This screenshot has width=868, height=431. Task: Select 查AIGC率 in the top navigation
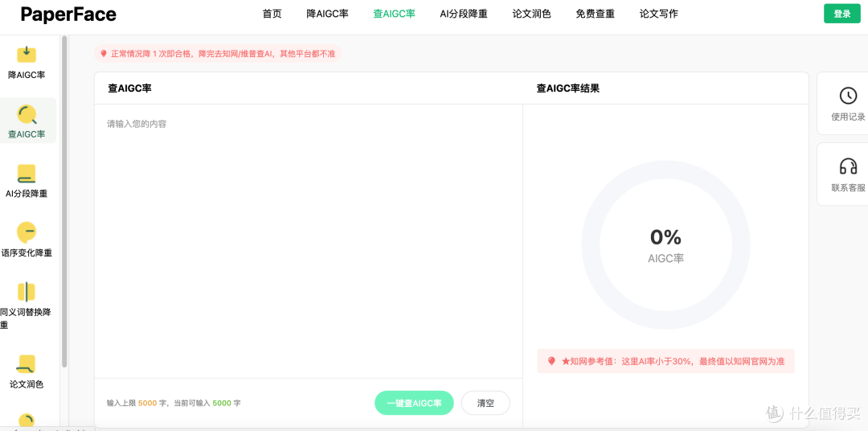[394, 14]
